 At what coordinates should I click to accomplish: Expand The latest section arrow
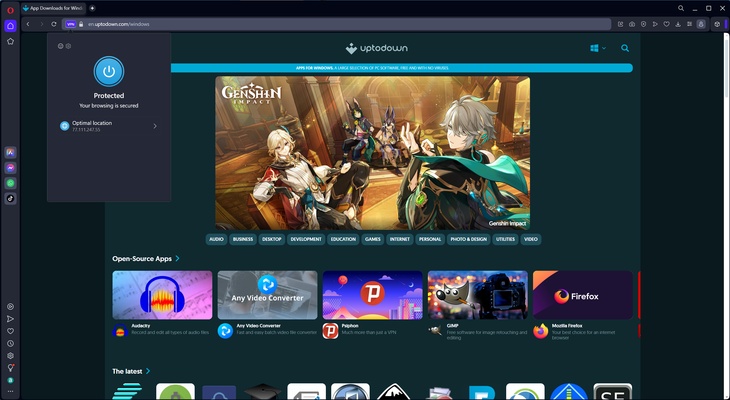[148, 371]
